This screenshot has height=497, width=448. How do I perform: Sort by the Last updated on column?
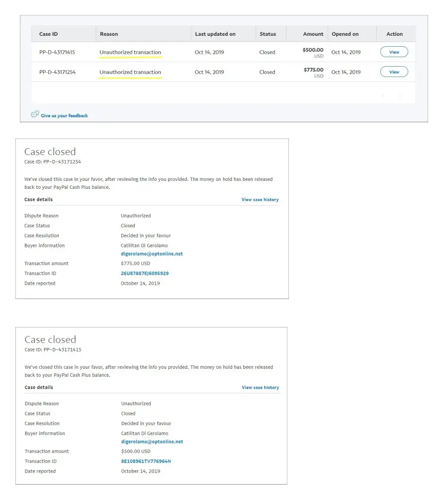(x=215, y=34)
